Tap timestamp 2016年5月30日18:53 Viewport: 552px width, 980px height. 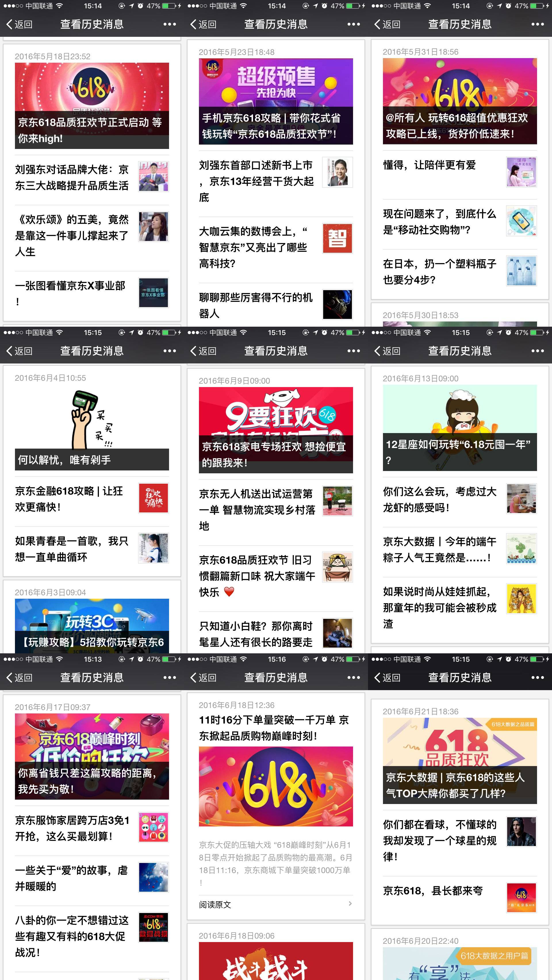[x=420, y=315]
